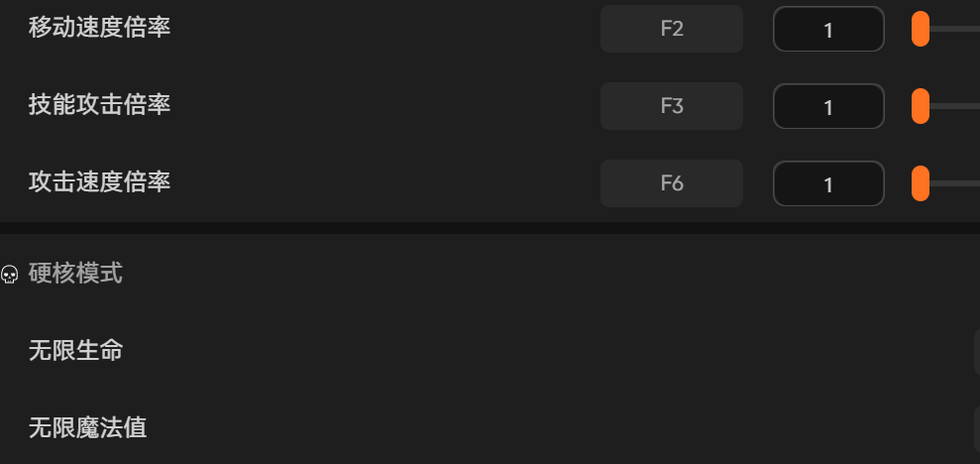This screenshot has height=464, width=980.
Task: Click the 移动速度倍率 slider track right of handle
Action: point(956,29)
